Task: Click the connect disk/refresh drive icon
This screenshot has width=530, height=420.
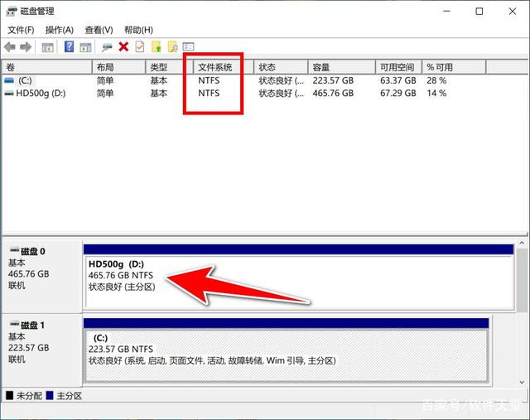Action: coord(107,47)
